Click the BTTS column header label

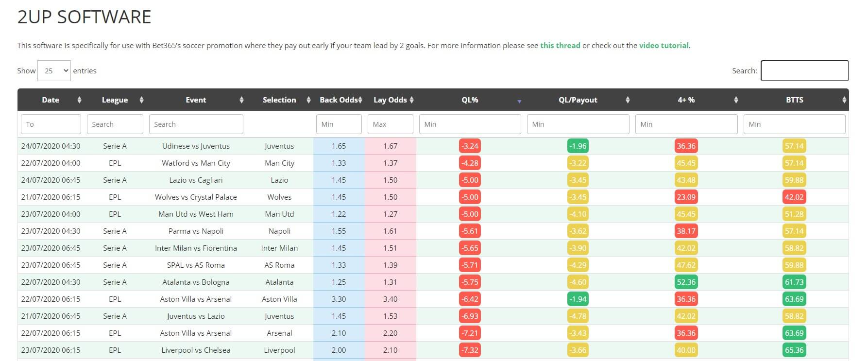795,100
